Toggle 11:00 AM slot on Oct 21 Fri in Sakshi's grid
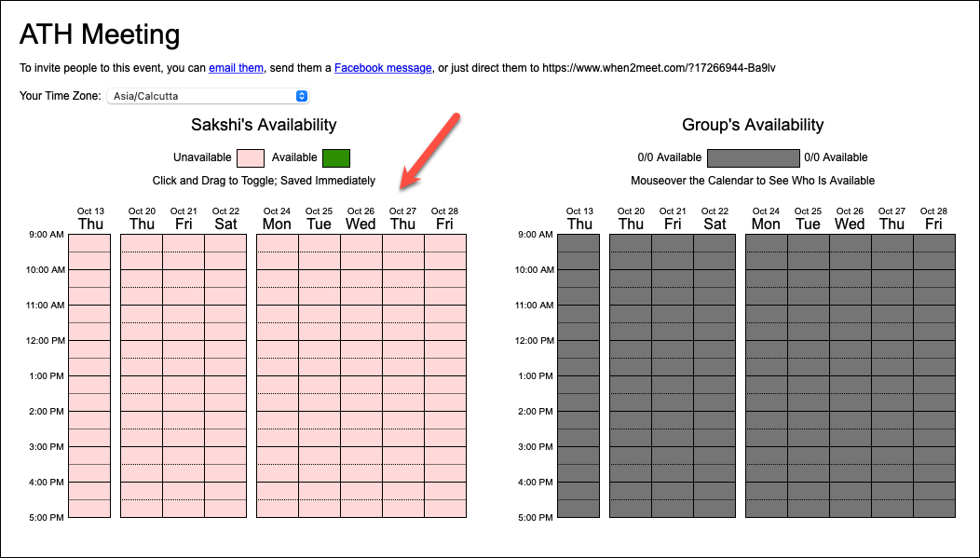980x558 pixels. click(x=184, y=314)
